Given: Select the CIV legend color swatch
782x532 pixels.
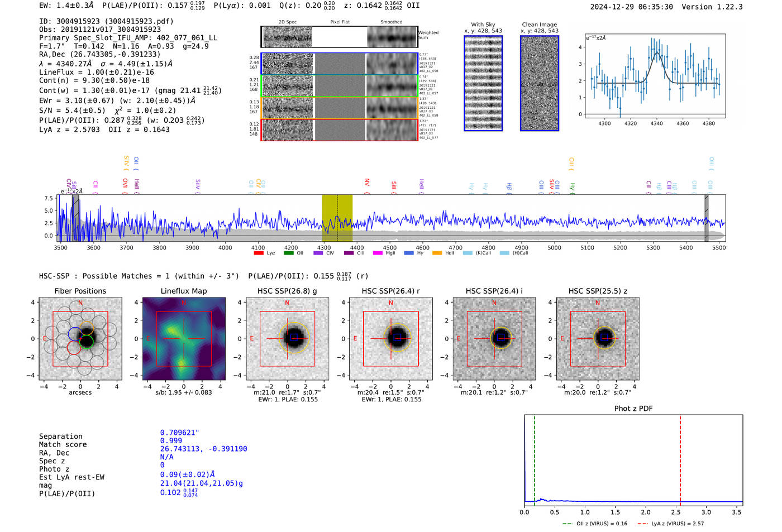Looking at the screenshot, I should tap(318, 253).
